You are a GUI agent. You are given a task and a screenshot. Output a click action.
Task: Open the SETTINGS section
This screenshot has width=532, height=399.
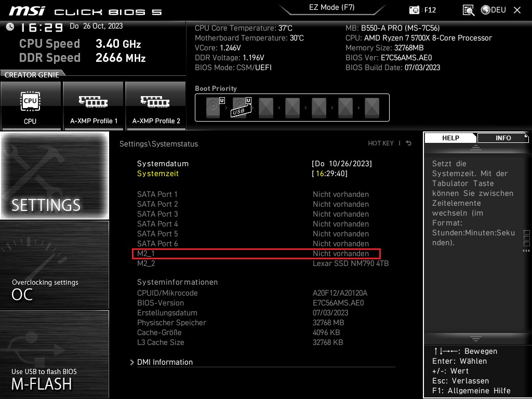55,176
